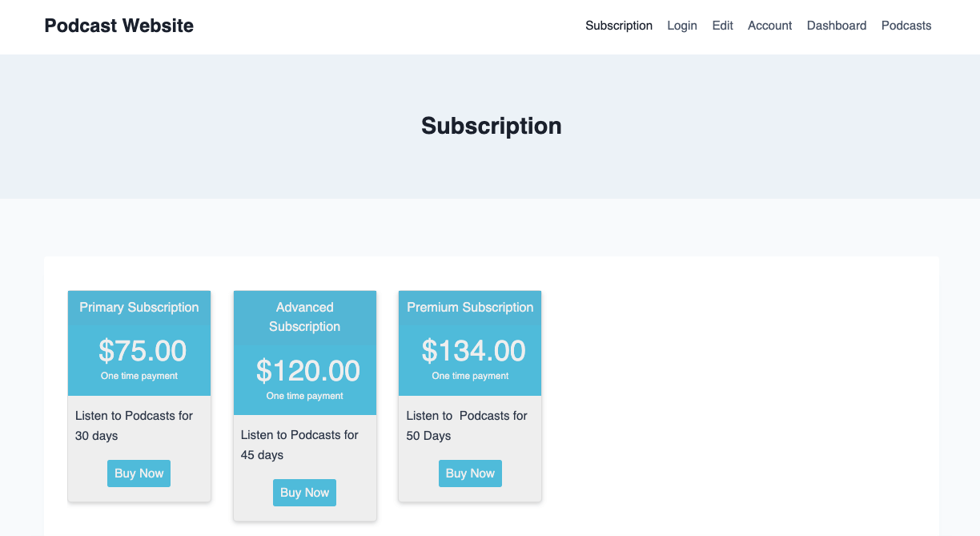Select the Advanced Subscription card header
The image size is (980, 536).
[305, 317]
